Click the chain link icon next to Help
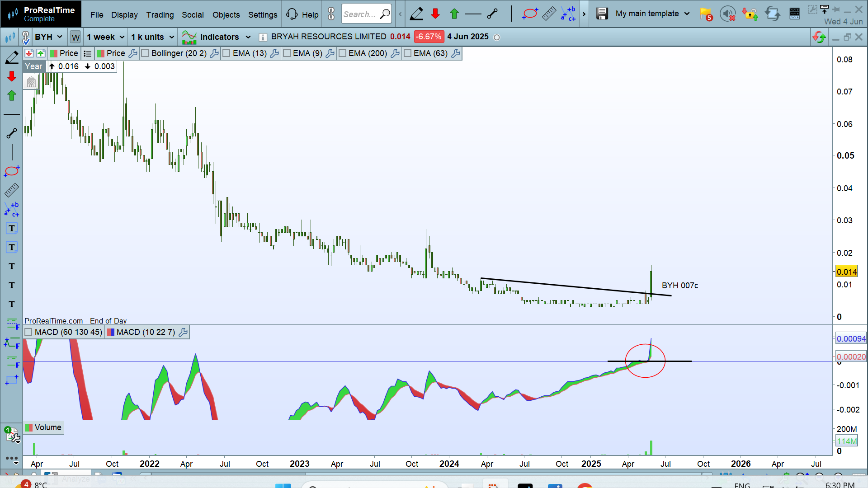Viewport: 868px width, 488px height. [x=331, y=14]
